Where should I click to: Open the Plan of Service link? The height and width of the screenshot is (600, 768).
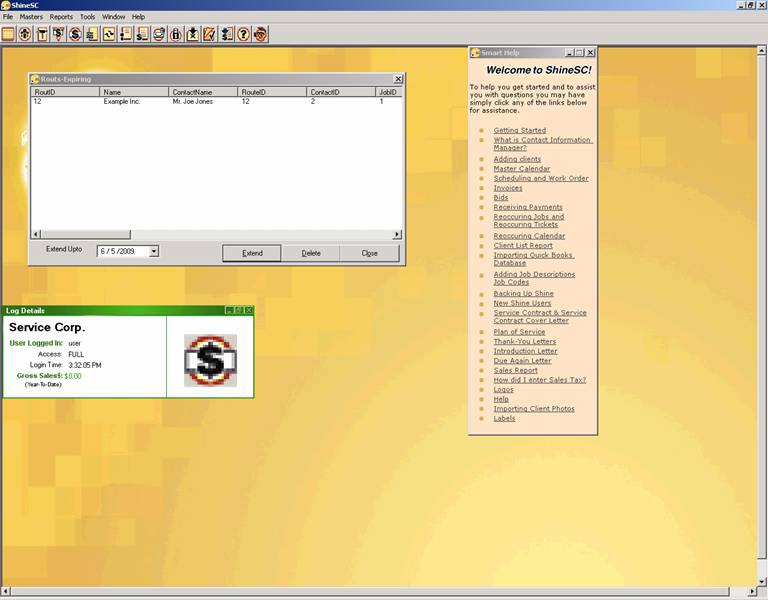pyautogui.click(x=519, y=332)
